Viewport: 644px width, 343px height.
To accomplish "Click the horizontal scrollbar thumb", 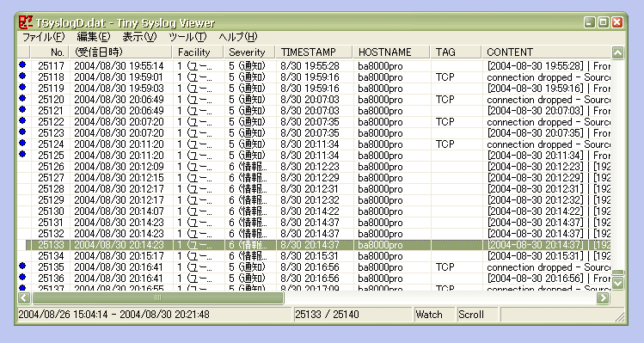I will (x=157, y=297).
